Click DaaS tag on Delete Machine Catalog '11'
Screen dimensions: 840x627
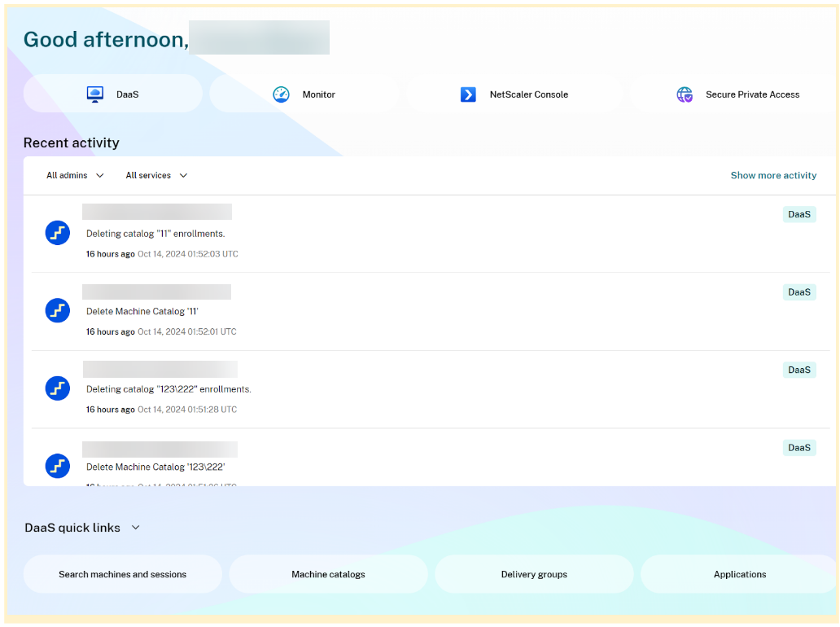pyautogui.click(x=798, y=292)
